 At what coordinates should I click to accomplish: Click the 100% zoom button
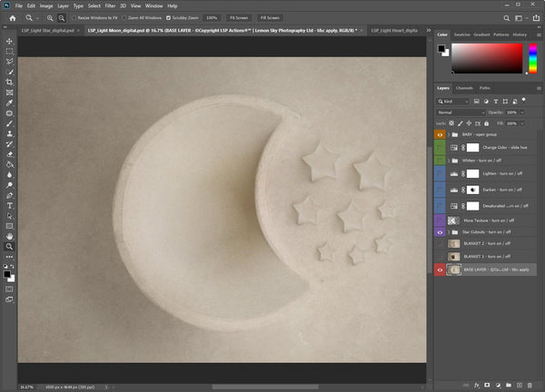point(212,17)
